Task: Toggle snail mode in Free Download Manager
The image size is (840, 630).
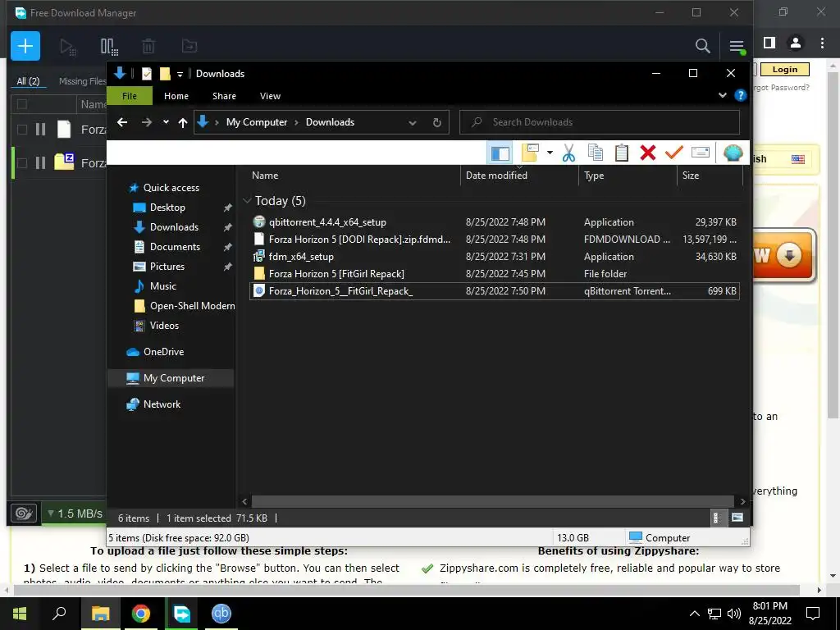Action: 24,514
